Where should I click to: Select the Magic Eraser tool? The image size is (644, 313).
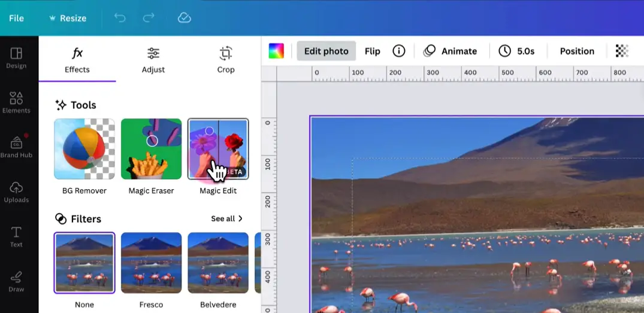point(151,149)
